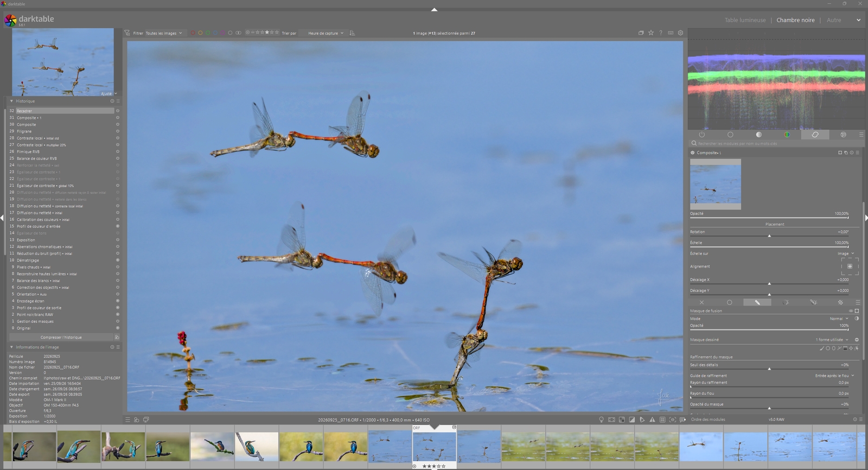Viewport: 868px width, 470px height.
Task: Switch to 'Table lumineuse' view
Action: tap(745, 20)
